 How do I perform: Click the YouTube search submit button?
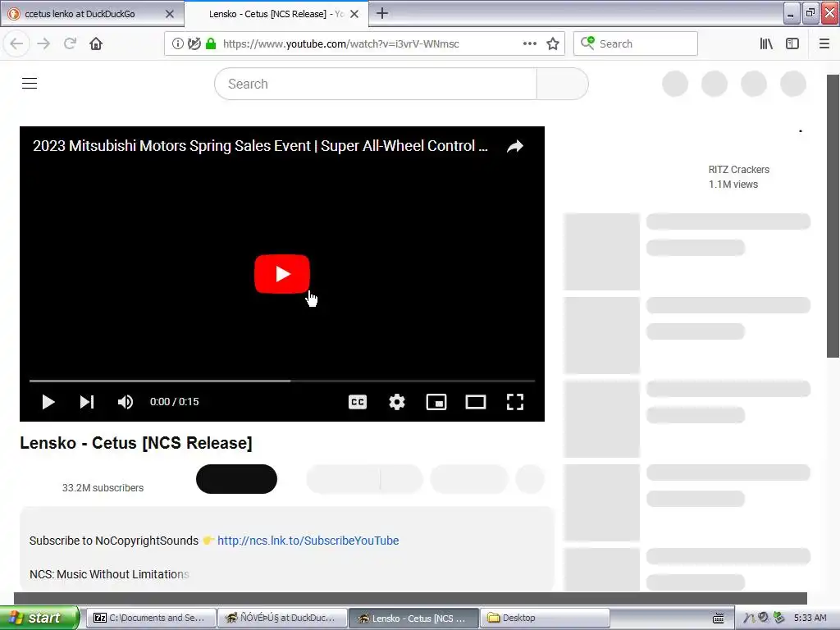(x=562, y=84)
